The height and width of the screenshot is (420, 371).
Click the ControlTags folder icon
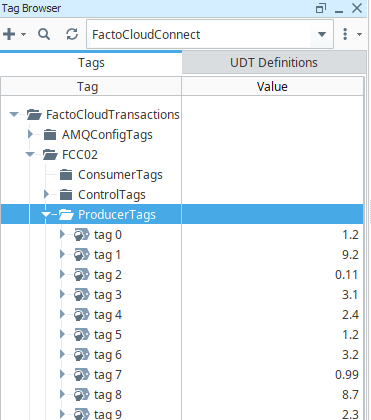(x=66, y=195)
